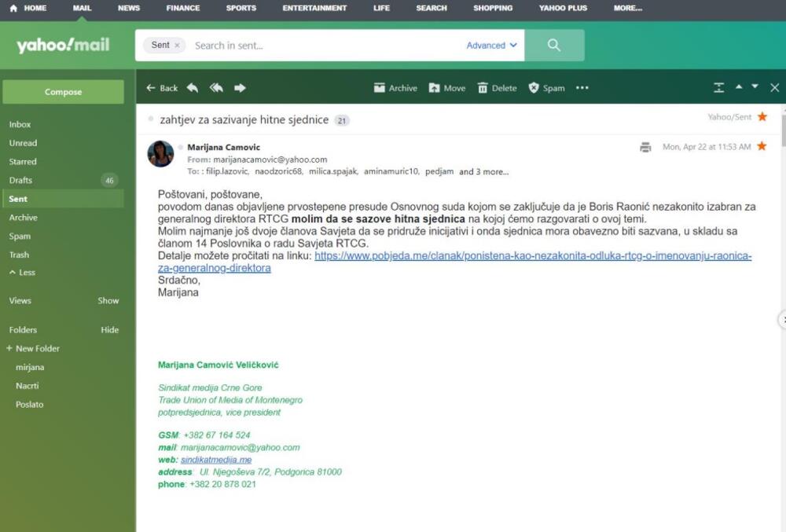Archive this email message
The height and width of the screenshot is (532, 786).
395,88
